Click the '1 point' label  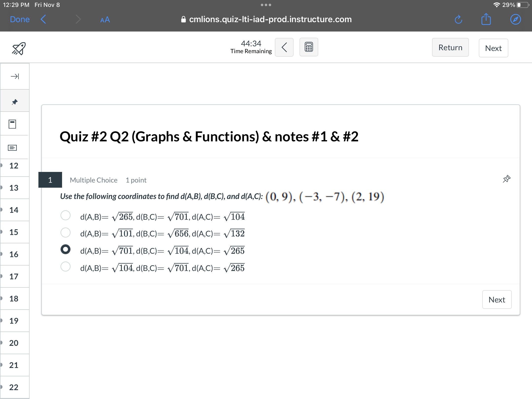(136, 180)
